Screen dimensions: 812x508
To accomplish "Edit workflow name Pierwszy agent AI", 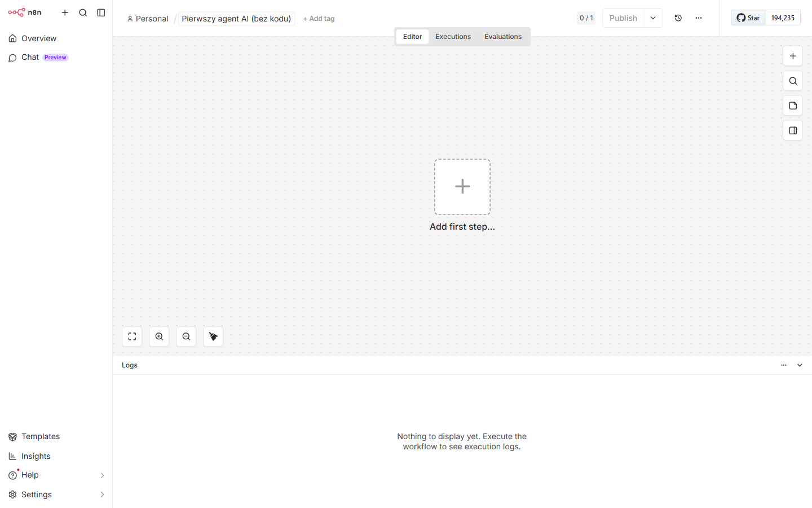I will pos(236,19).
